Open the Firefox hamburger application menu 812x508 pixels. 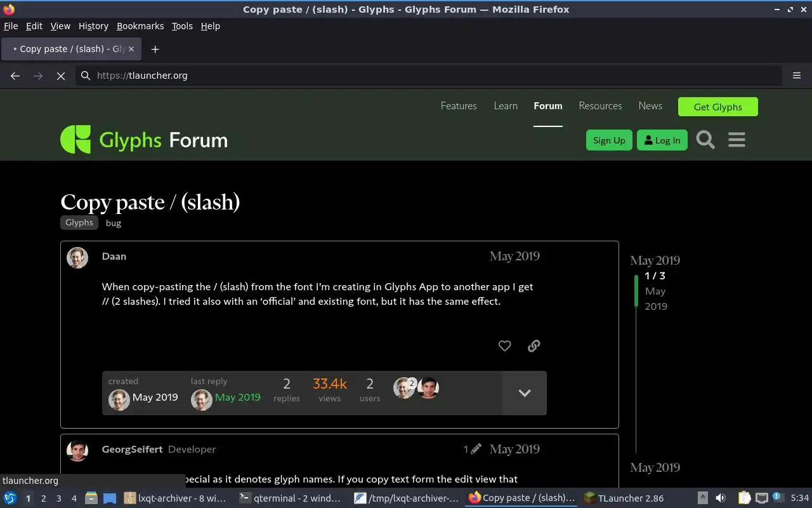pos(797,76)
